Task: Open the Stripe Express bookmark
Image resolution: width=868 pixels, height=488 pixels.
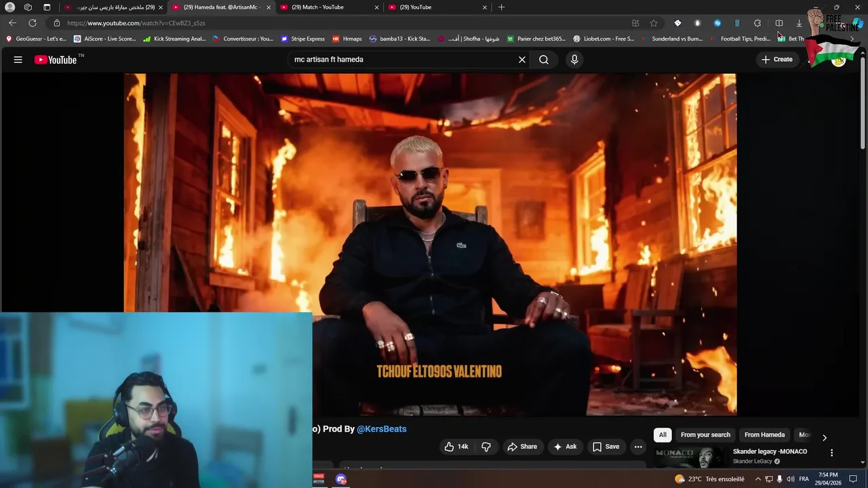Action: tap(302, 39)
